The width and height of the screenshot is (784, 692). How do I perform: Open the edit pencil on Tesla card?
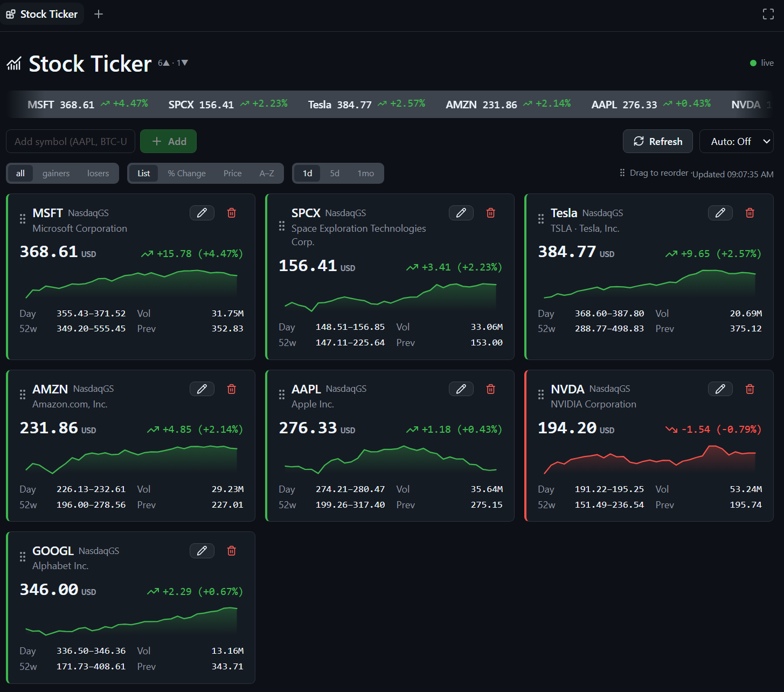coord(720,213)
